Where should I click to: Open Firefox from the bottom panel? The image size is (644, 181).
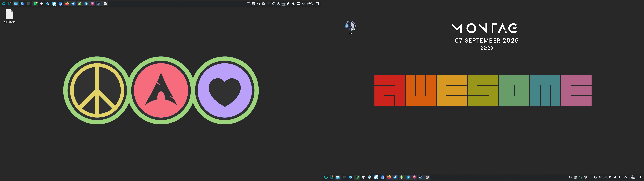pyautogui.click(x=389, y=177)
